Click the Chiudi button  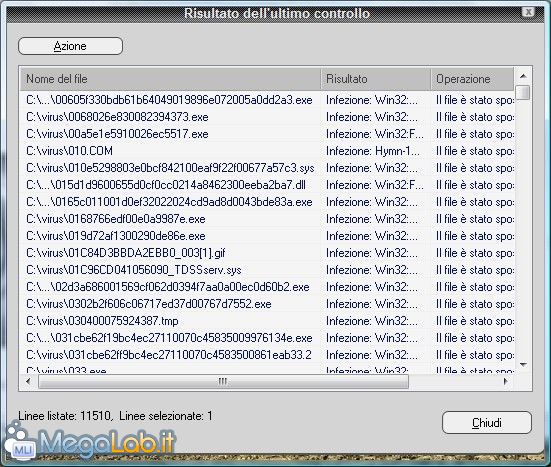point(487,422)
